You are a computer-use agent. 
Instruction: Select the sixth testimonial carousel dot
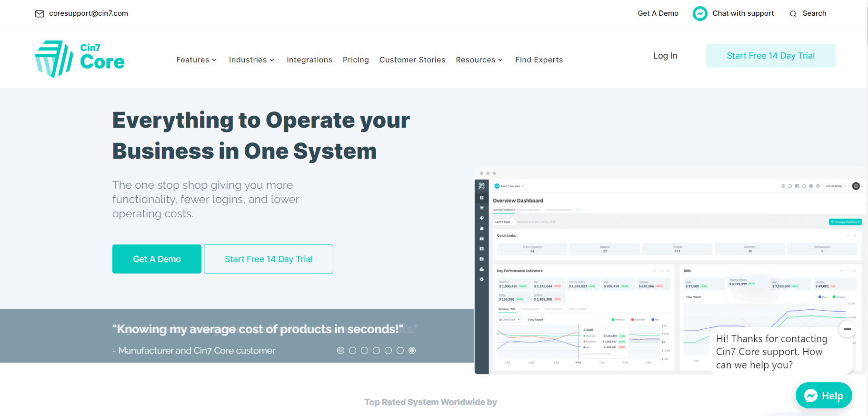[400, 351]
